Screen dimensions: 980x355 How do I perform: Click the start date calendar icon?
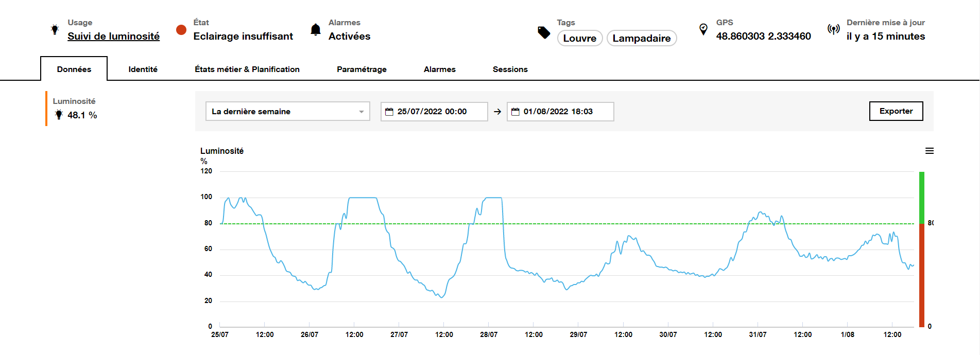coord(389,112)
